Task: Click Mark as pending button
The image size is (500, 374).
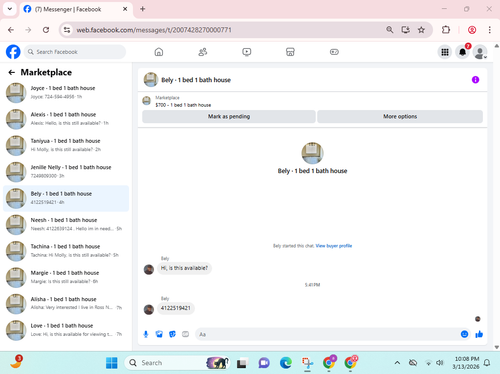Action: (229, 116)
